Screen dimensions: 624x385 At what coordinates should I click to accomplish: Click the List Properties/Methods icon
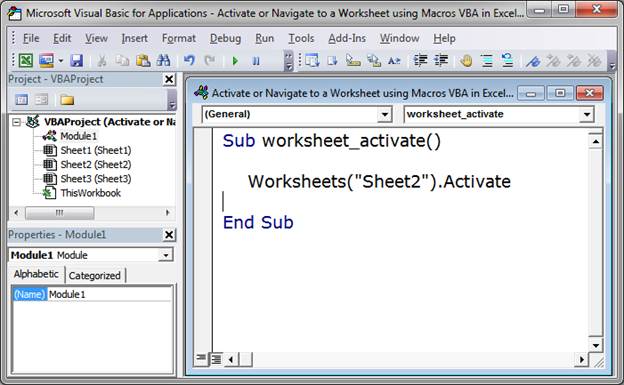(312, 61)
